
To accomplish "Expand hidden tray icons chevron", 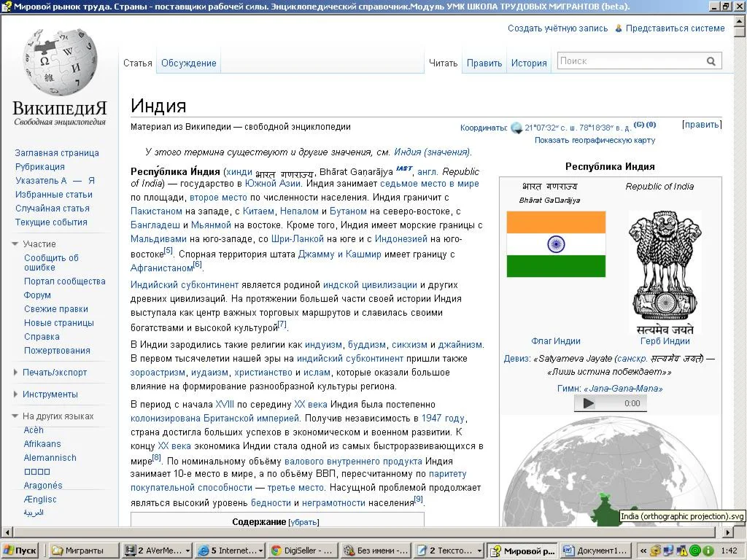I will pos(643,551).
